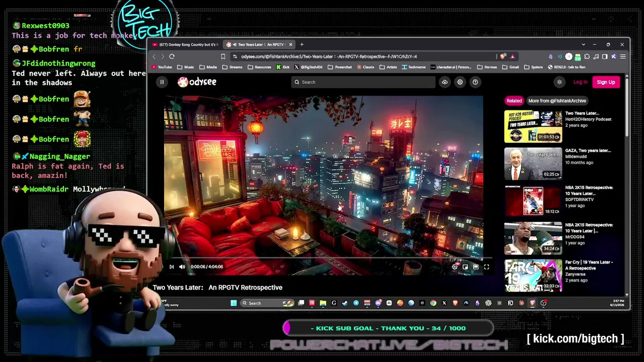Open Far Cry 19 Years Later title
The height and width of the screenshot is (362, 644).
tap(589, 265)
